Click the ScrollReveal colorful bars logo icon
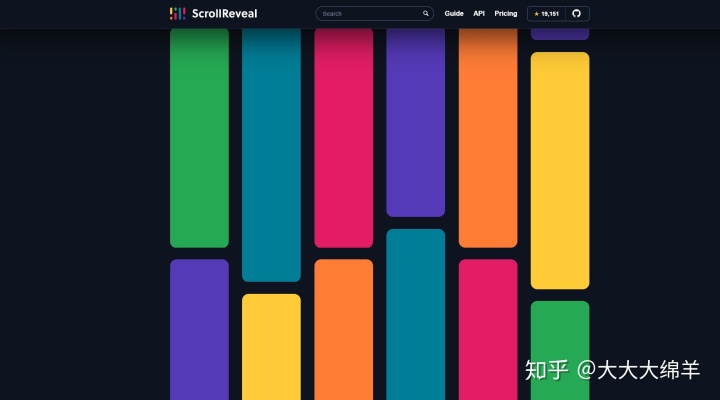The width and height of the screenshot is (720, 400). (178, 13)
